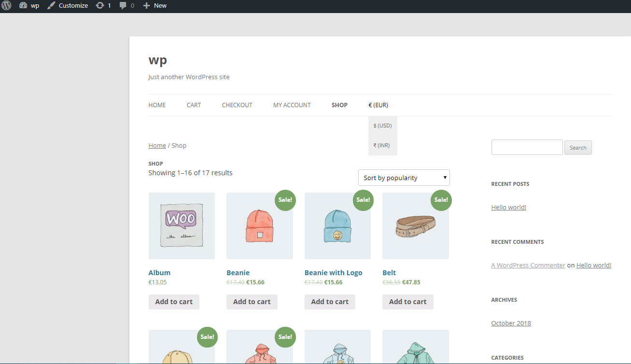Open the wp site dashboard icon

pyautogui.click(x=23, y=6)
